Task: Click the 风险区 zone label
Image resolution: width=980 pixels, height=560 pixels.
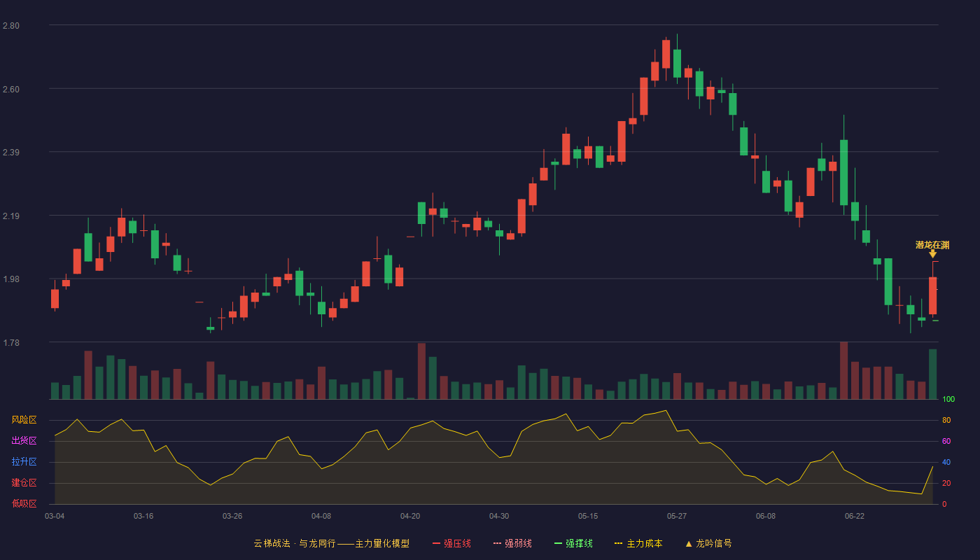Action: 24,420
